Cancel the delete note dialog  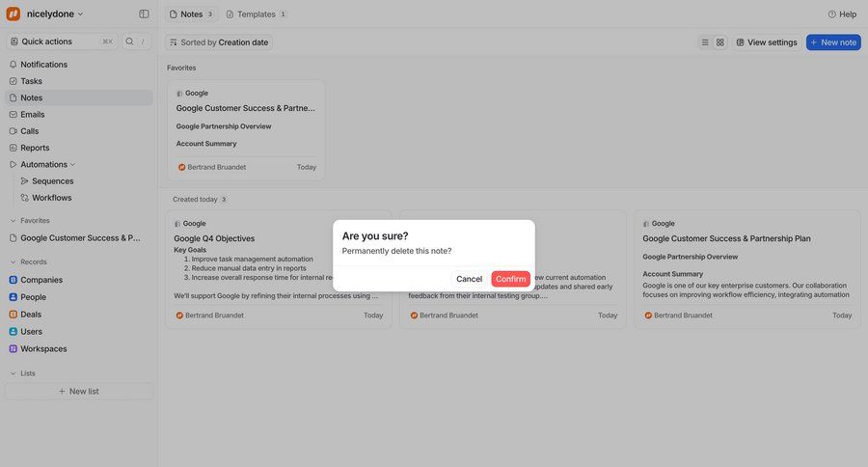click(x=469, y=279)
